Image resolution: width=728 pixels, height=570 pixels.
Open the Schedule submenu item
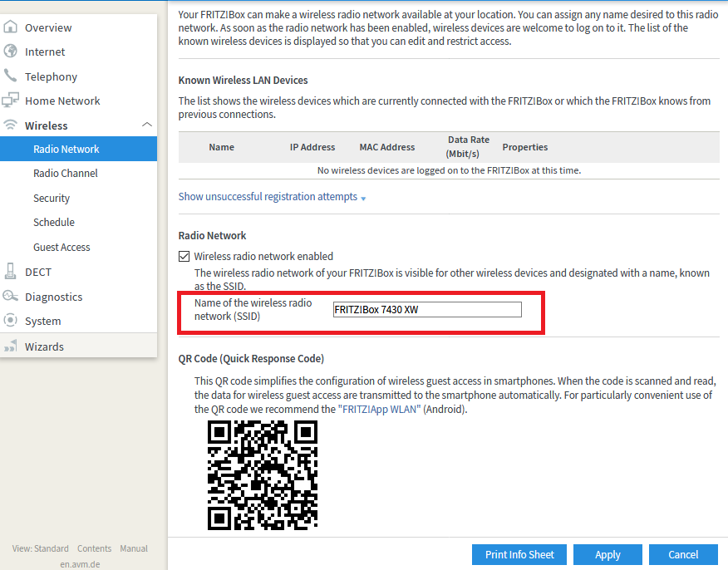[54, 223]
